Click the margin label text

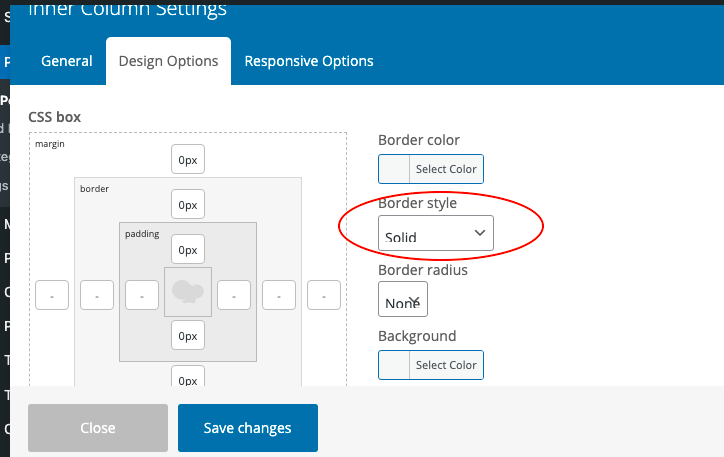pos(50,144)
